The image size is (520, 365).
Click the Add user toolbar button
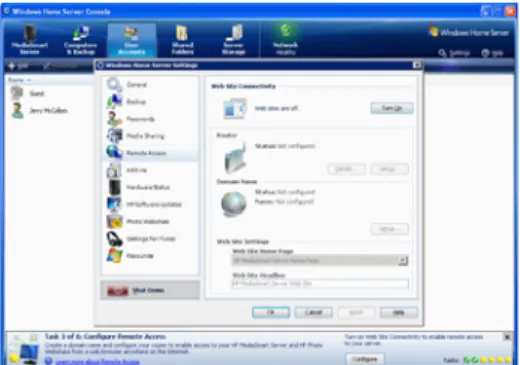pyautogui.click(x=19, y=66)
